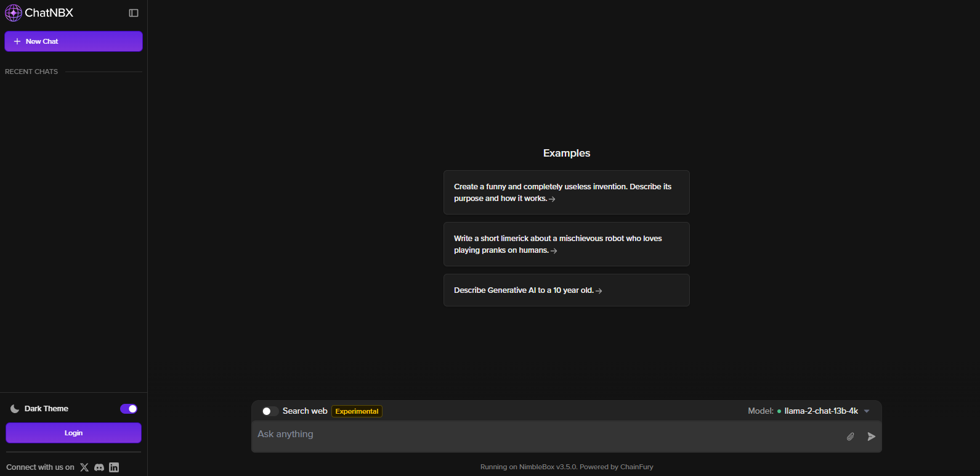The image size is (980, 476).
Task: Enable the Search web toggle
Action: pos(269,411)
